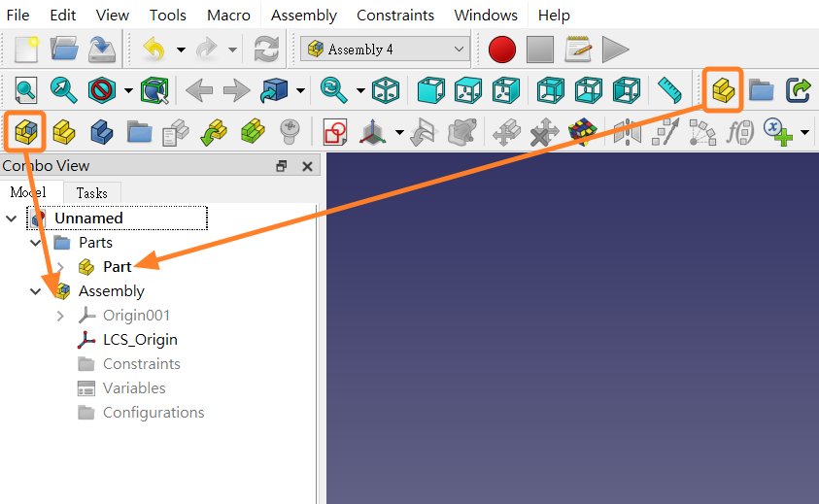This screenshot has width=819, height=504.
Task: Click the green part block icon
Action: pyautogui.click(x=253, y=131)
